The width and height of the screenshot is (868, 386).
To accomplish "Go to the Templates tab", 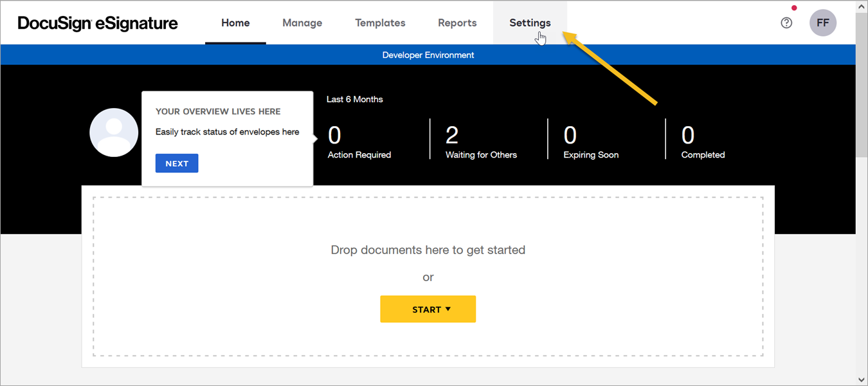I will click(x=380, y=23).
